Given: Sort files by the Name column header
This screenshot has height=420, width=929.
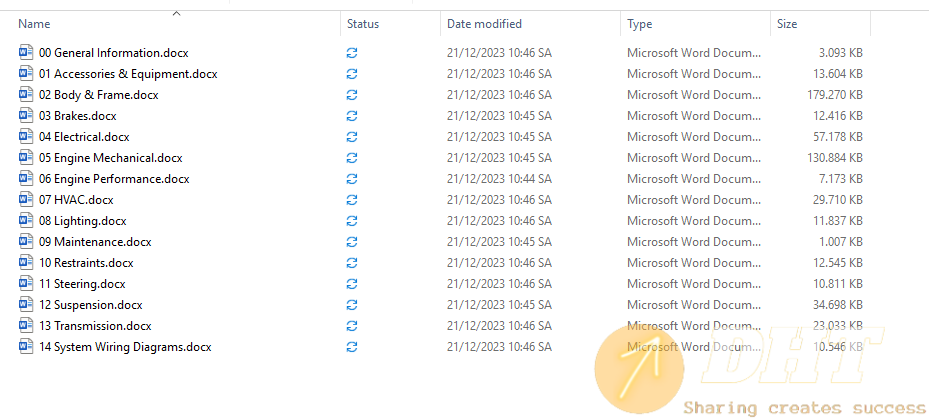Looking at the screenshot, I should 35,24.
